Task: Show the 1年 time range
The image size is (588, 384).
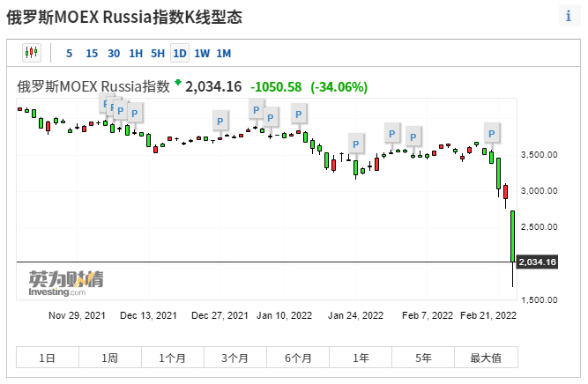Action: (361, 358)
